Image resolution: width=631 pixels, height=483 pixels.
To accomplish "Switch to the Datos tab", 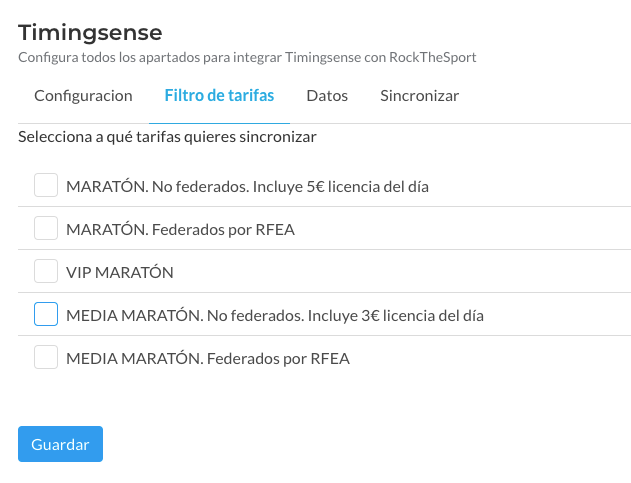I will tap(327, 96).
